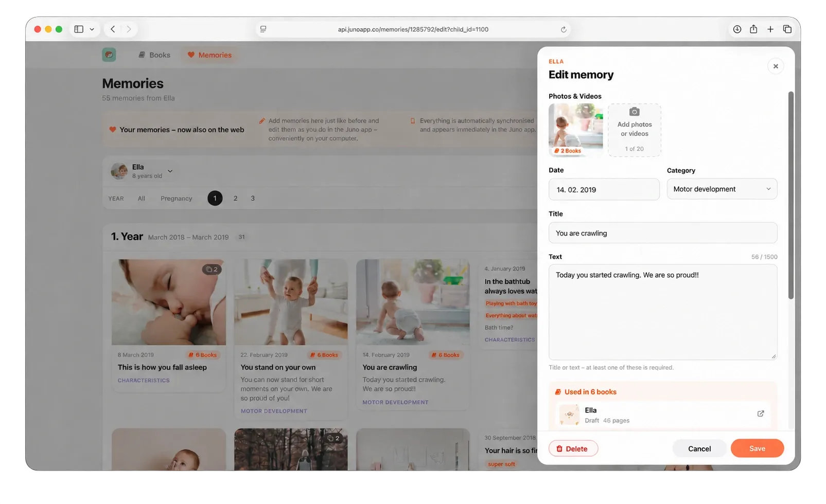Click MOTOR DEVELOPMENT under You stand on your own

[x=274, y=411]
